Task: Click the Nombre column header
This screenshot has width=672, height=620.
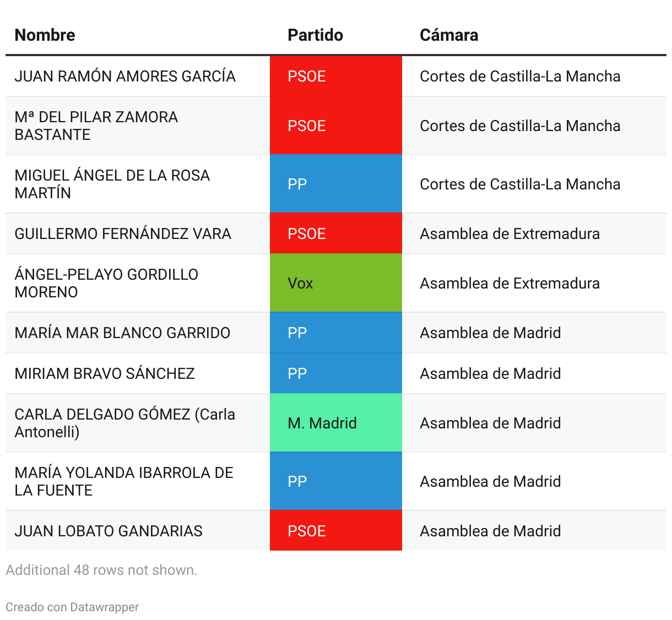Action: coord(45,35)
